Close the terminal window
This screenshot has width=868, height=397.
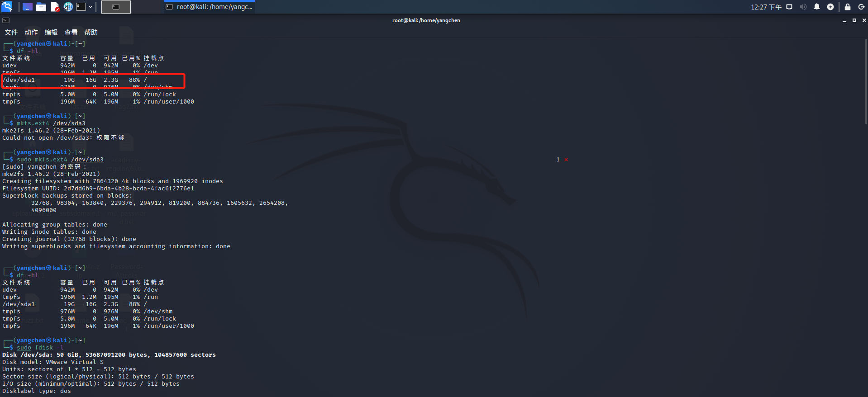(x=864, y=20)
